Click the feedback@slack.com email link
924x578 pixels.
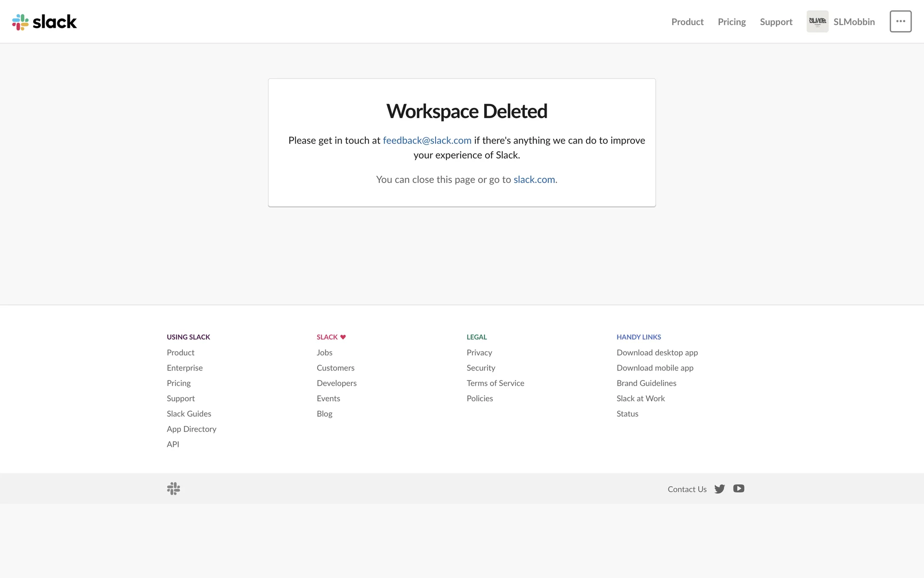[427, 140]
